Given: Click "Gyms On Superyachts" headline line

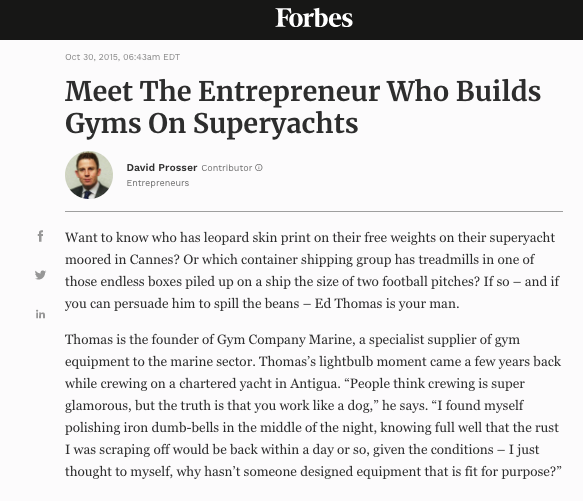Looking at the screenshot, I should click(x=212, y=124).
